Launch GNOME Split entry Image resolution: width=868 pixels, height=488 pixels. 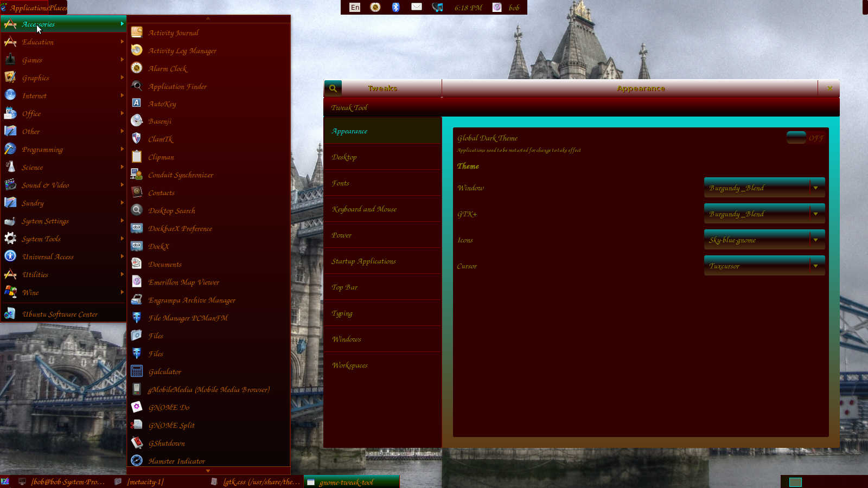(208, 425)
